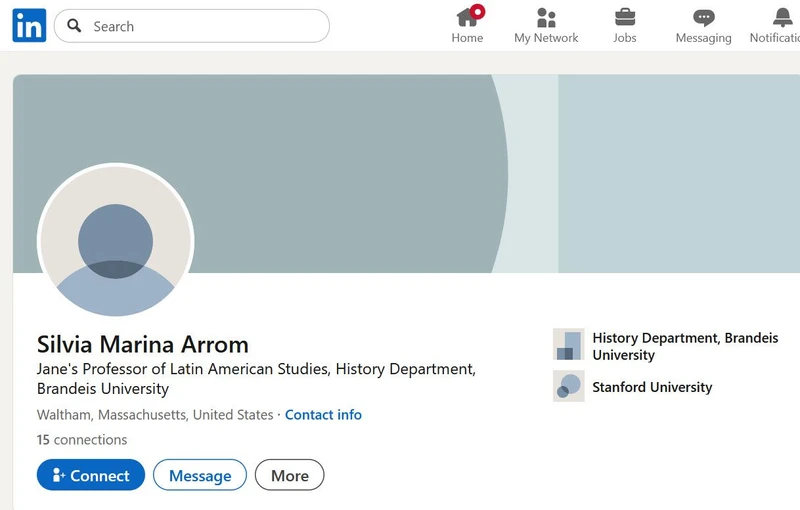
Task: Click the location text Waltham, Massachusetts
Action: (x=155, y=415)
